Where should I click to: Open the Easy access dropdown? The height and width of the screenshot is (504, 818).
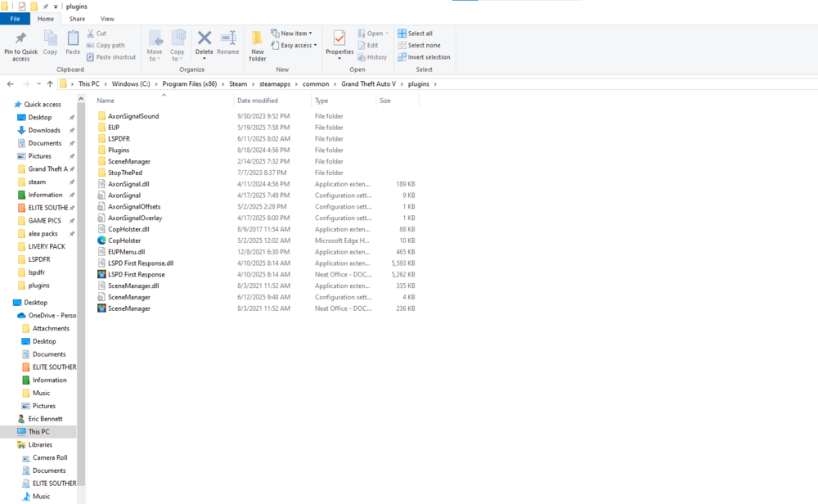click(294, 45)
